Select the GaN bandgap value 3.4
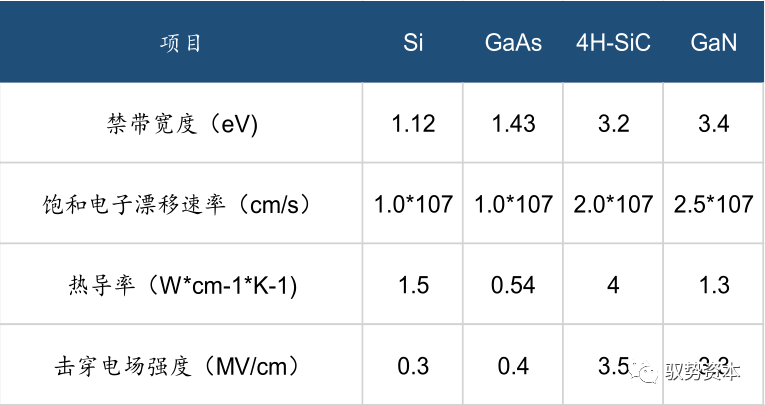The image size is (765, 405). click(x=714, y=123)
